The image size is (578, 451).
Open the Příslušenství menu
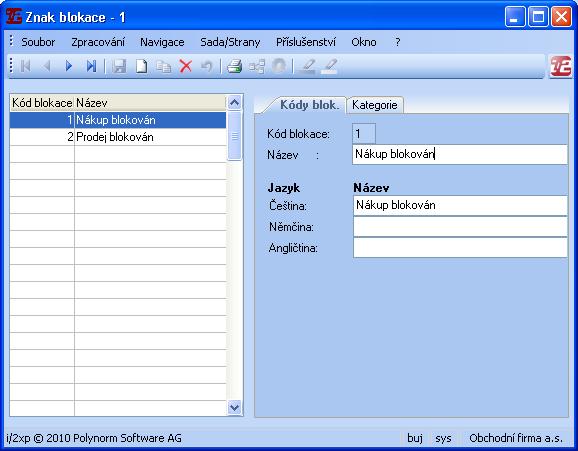click(x=306, y=42)
